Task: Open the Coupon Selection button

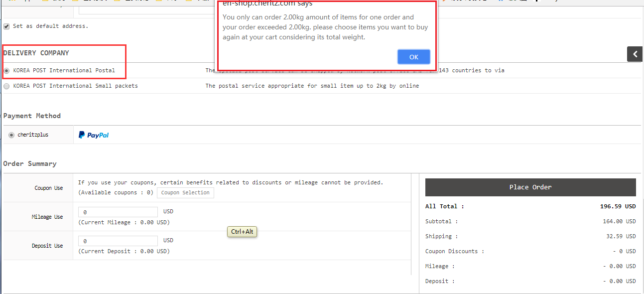Action: [185, 193]
